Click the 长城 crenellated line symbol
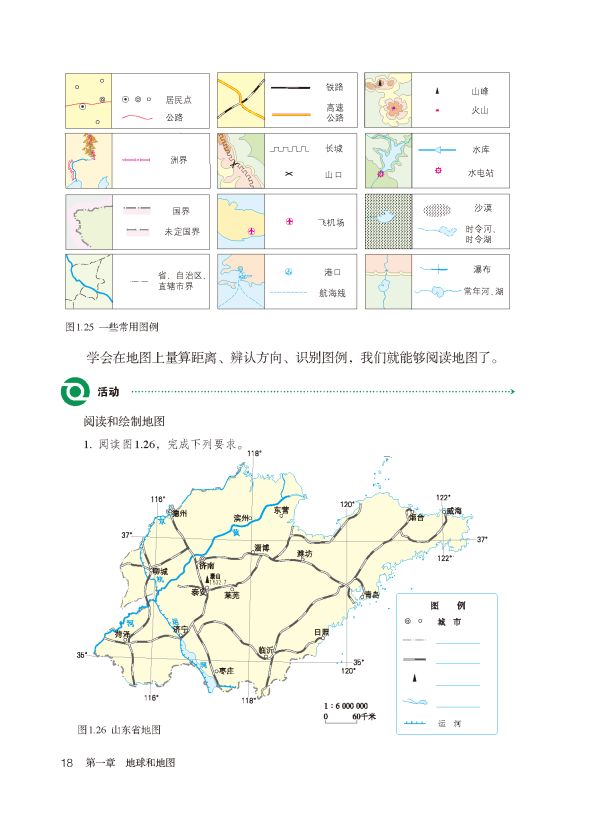600x839 pixels. pos(289,149)
